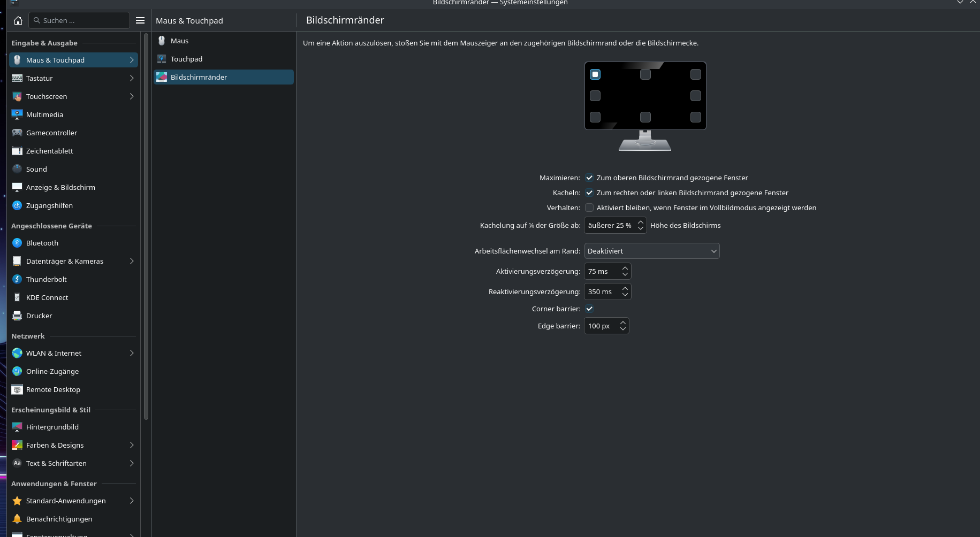
Task: Uncheck the Corner barrier checkbox
Action: tap(589, 309)
